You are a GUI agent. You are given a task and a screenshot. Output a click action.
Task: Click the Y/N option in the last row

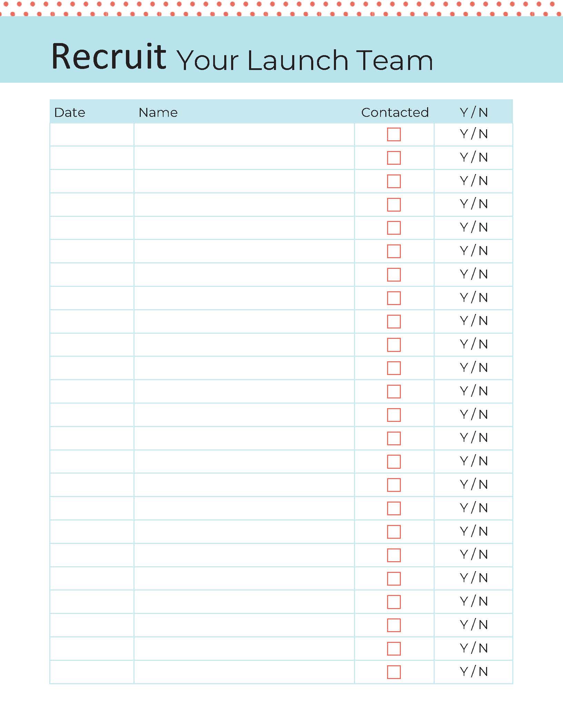(474, 671)
